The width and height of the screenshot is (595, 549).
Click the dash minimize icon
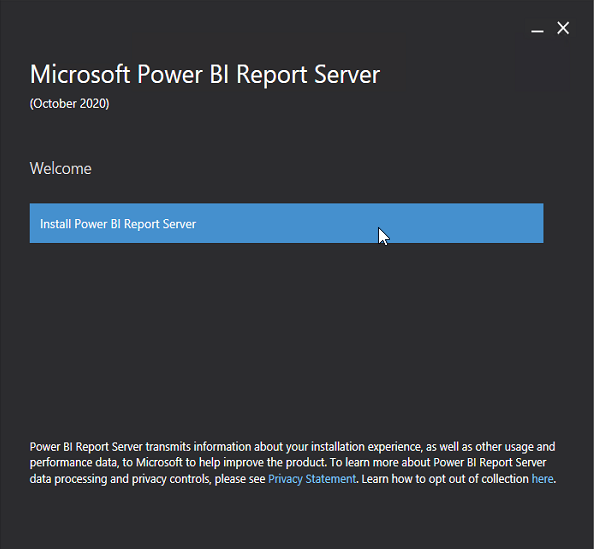(537, 31)
